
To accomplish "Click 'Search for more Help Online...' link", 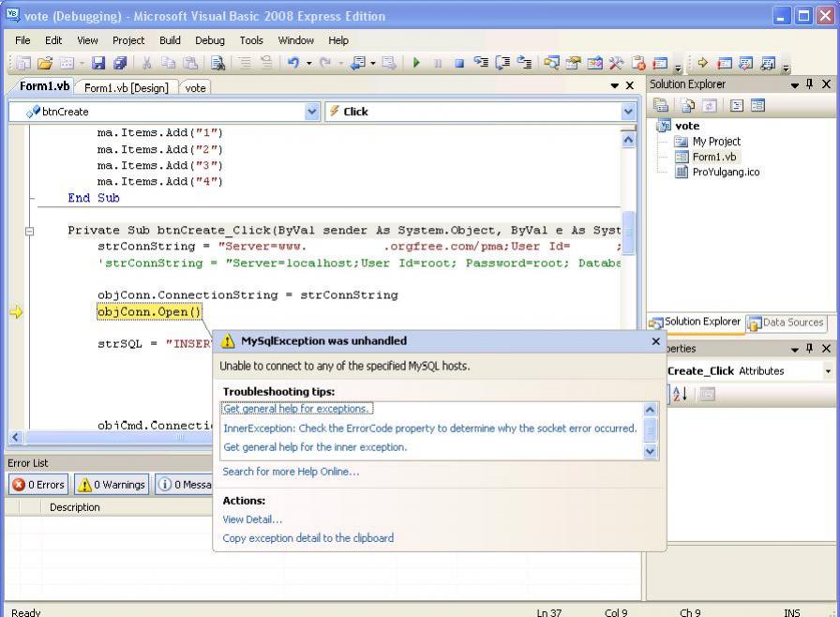I will click(291, 472).
